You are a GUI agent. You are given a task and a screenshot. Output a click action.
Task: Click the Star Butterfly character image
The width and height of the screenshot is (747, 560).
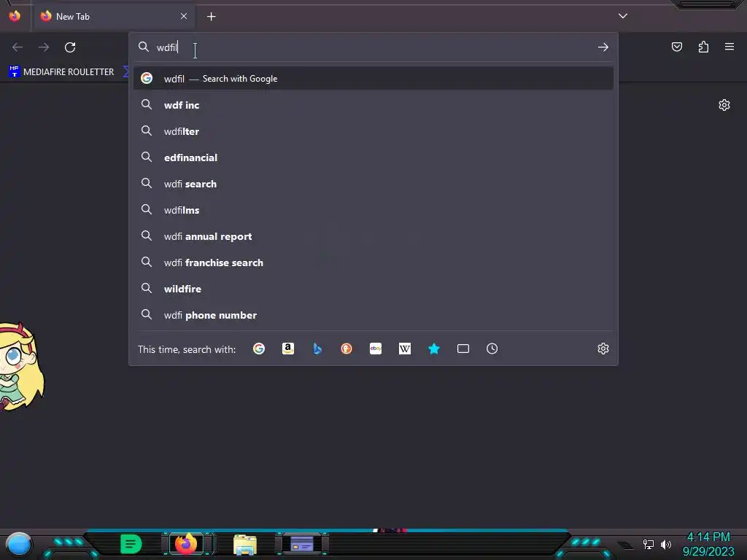tap(21, 367)
